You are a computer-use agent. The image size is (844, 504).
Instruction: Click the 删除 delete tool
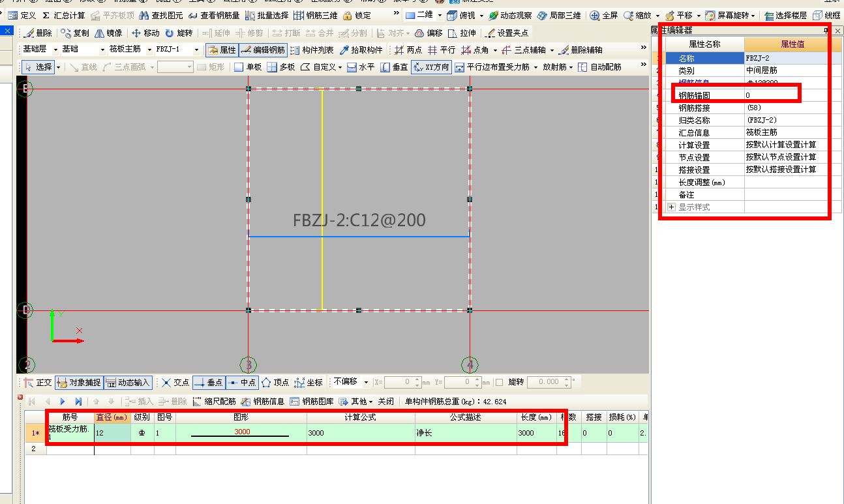pyautogui.click(x=38, y=33)
